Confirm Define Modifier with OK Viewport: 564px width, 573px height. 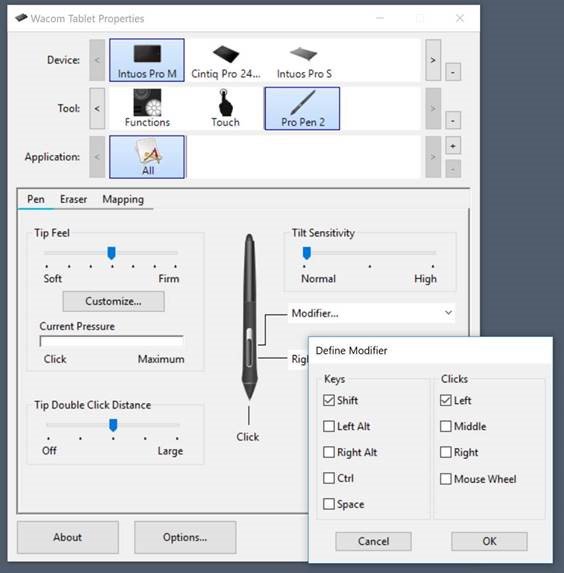click(489, 541)
